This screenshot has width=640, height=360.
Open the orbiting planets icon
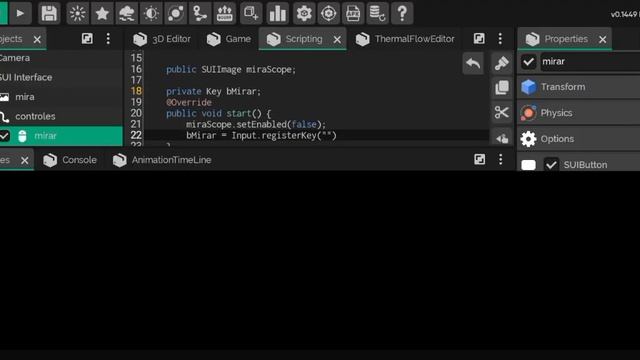[176, 13]
